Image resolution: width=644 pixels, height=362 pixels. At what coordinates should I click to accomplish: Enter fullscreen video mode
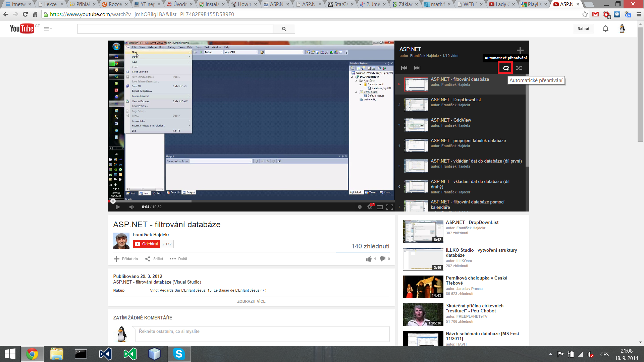click(390, 207)
